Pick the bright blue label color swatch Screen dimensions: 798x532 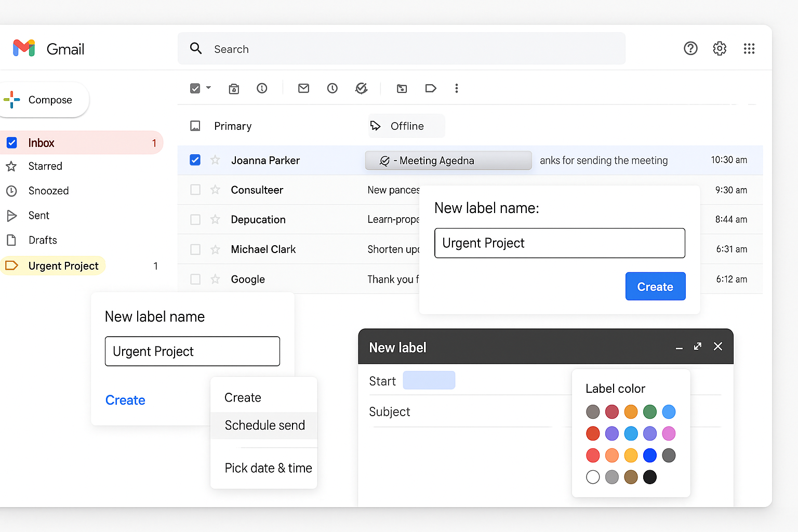[650, 455]
